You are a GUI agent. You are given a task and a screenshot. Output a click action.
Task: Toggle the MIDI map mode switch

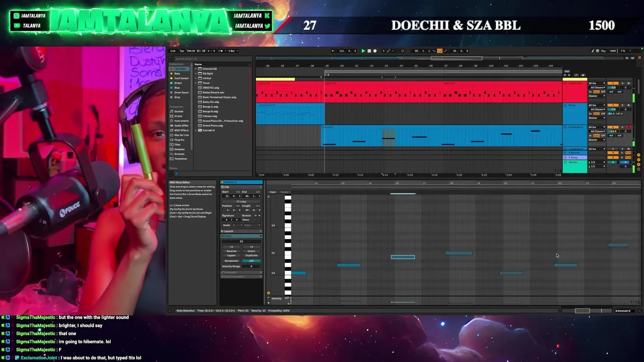tap(613, 51)
